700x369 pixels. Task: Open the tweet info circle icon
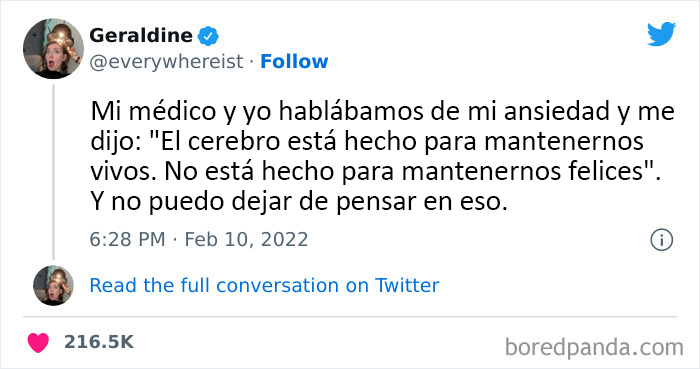pos(661,240)
